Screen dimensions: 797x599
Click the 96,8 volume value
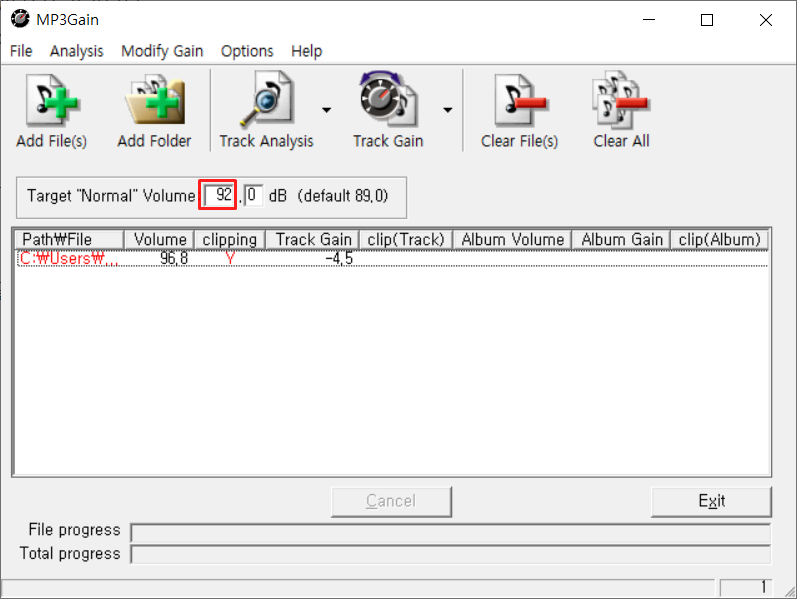174,258
